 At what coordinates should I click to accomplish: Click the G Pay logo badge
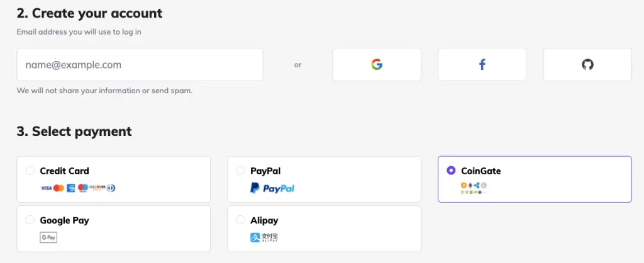(48, 238)
